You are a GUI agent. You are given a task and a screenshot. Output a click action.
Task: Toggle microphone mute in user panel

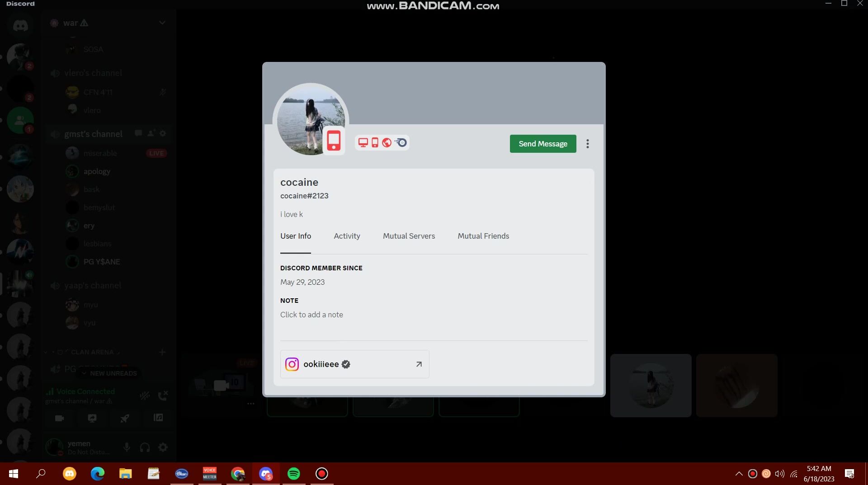click(x=127, y=447)
